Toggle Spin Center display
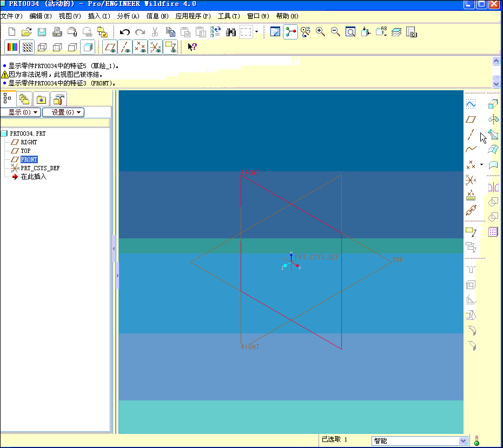The width and height of the screenshot is (503, 448). 290,32
